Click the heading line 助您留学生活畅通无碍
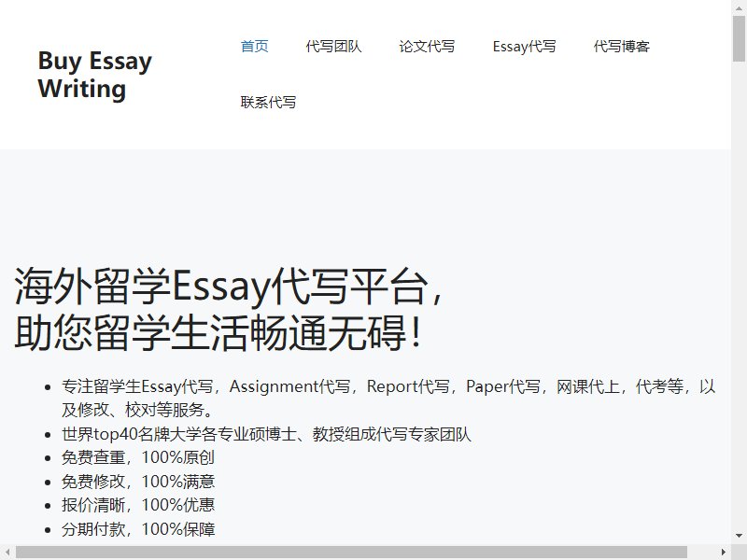Screen dimensions: 747x560 218,332
